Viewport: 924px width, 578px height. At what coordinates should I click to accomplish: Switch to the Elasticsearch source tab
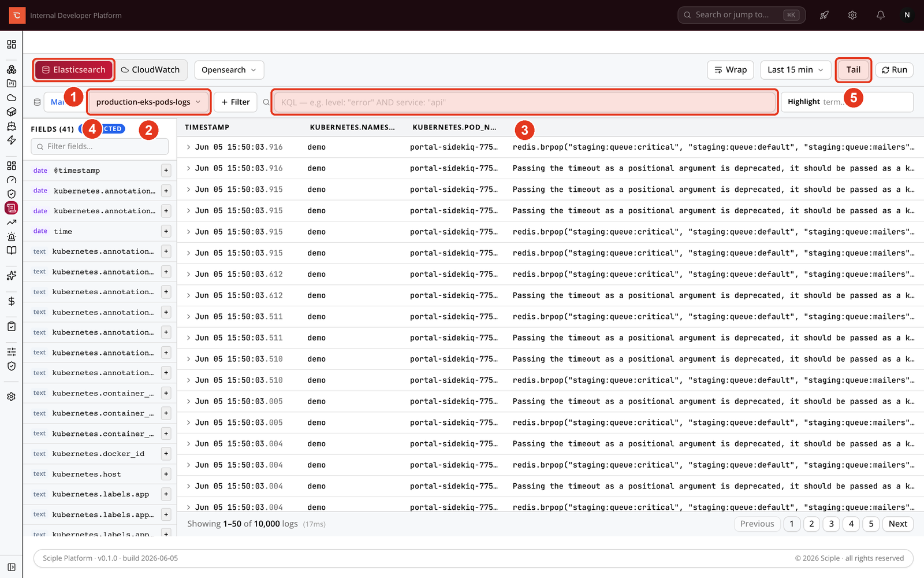click(x=73, y=70)
